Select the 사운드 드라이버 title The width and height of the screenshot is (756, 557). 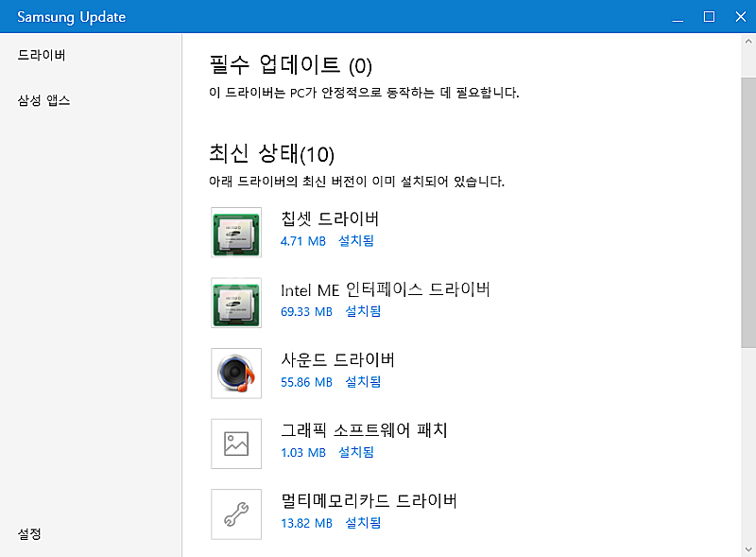tap(337, 360)
